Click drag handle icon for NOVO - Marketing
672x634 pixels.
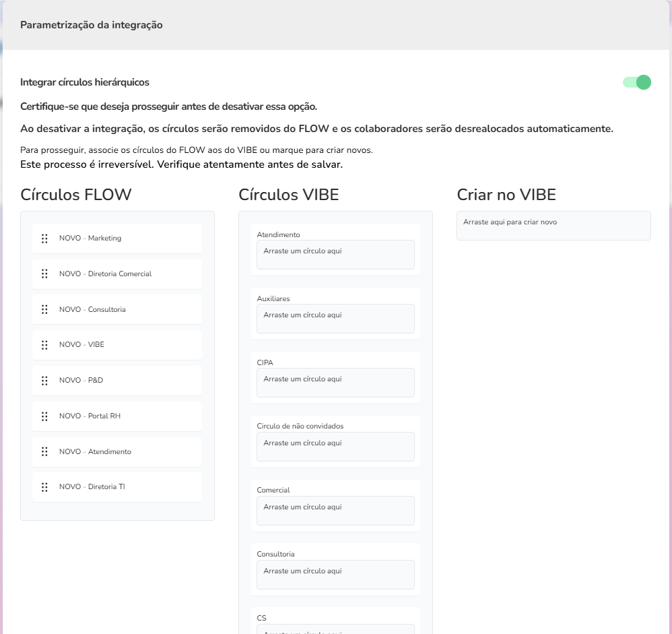[x=44, y=239]
